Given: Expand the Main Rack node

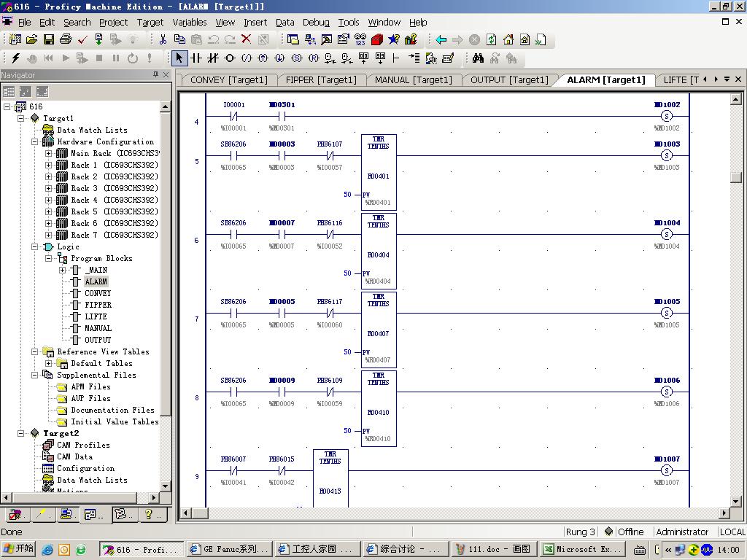Looking at the screenshot, I should click(49, 153).
